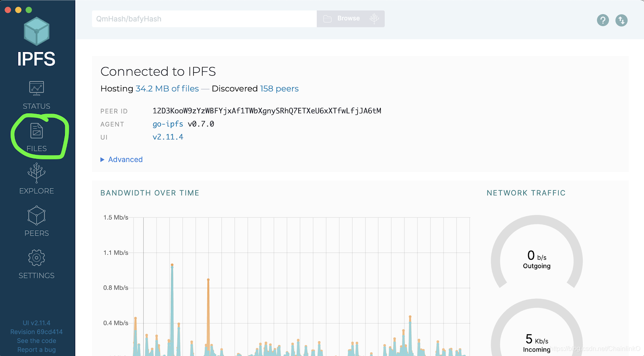Click the Browse button
The image size is (644, 356).
(x=351, y=19)
